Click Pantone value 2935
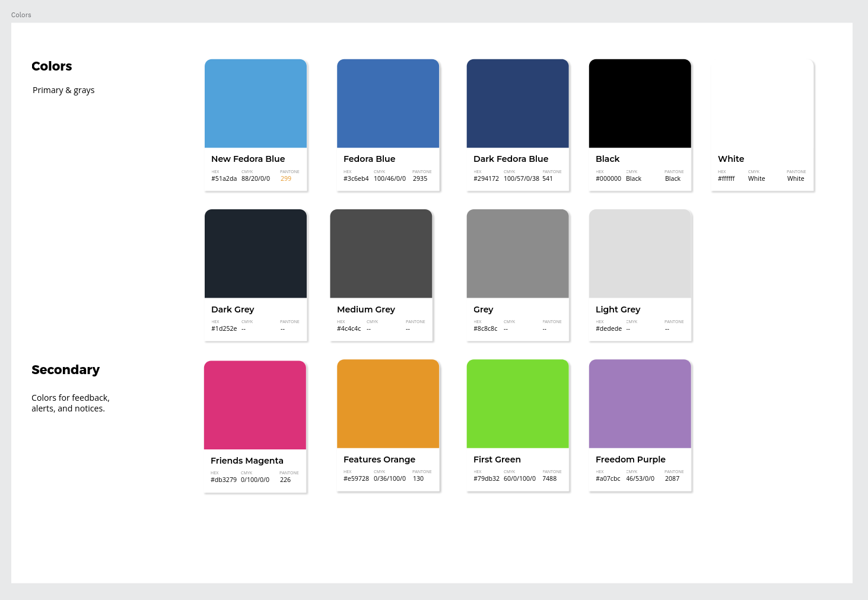The height and width of the screenshot is (600, 868). point(420,178)
